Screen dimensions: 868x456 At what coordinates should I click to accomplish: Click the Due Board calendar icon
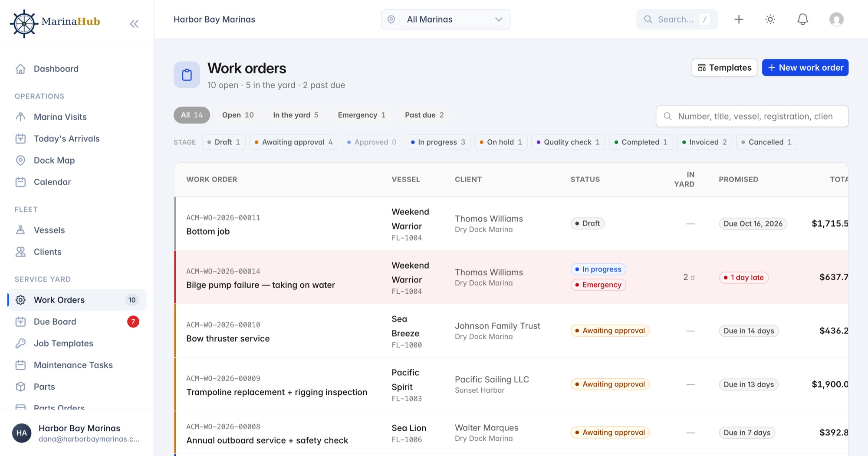point(20,321)
